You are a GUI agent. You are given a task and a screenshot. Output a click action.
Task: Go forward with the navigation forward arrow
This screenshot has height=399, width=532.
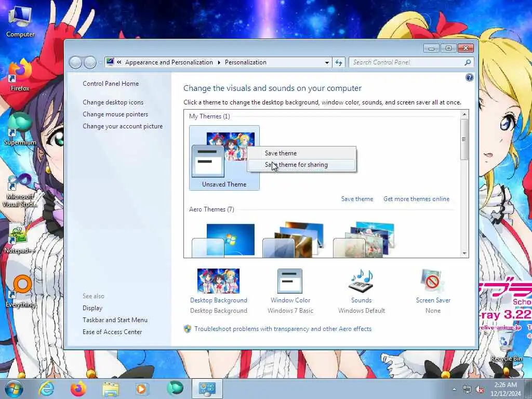click(x=90, y=62)
